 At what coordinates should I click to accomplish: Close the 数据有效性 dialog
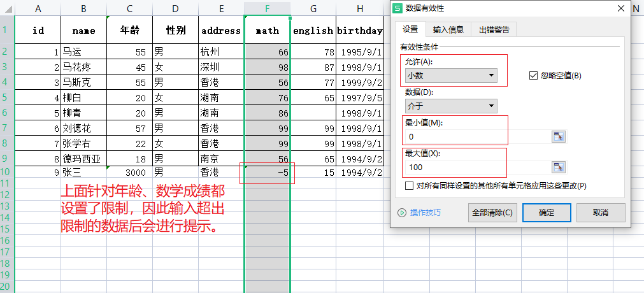621,8
